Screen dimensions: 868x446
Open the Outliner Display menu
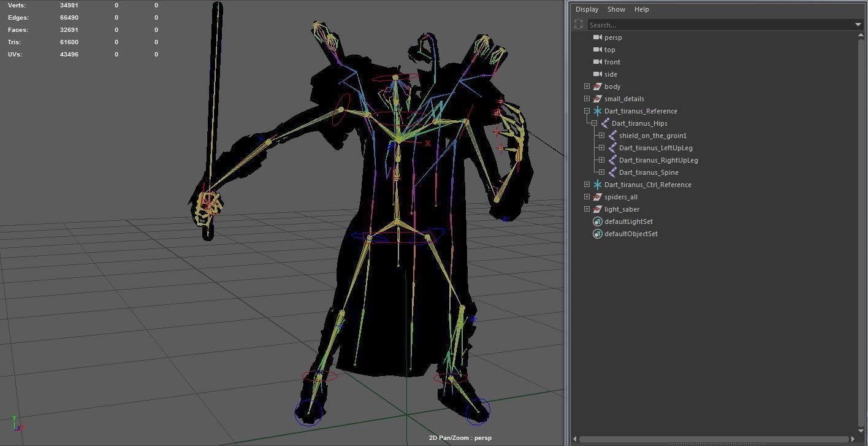tap(587, 9)
